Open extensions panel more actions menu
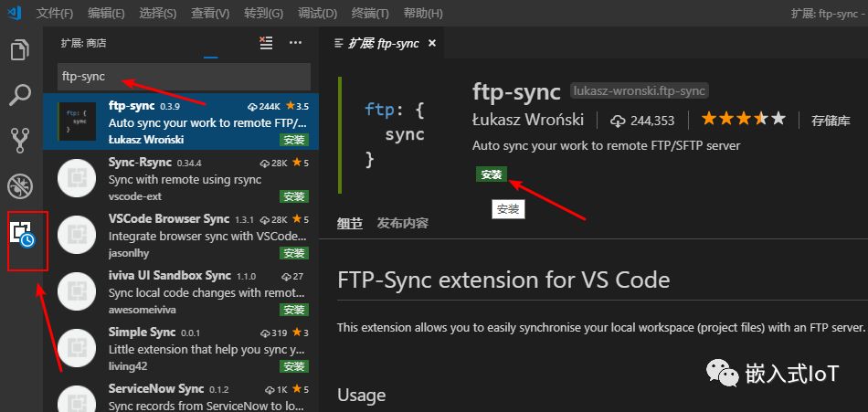Screen dimensions: 868x412 (x=295, y=43)
